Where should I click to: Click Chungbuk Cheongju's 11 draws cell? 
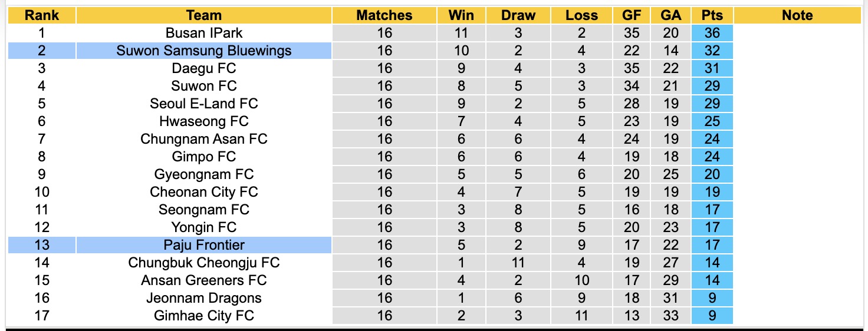point(518,263)
